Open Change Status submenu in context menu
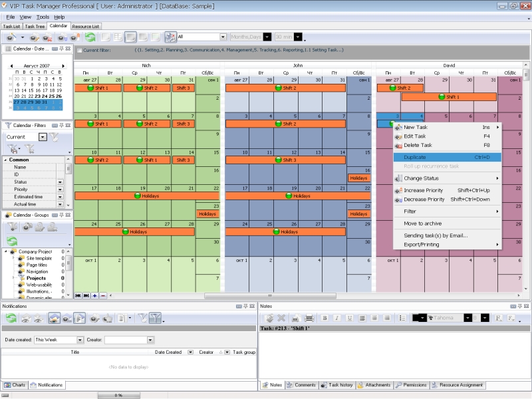 [447, 178]
